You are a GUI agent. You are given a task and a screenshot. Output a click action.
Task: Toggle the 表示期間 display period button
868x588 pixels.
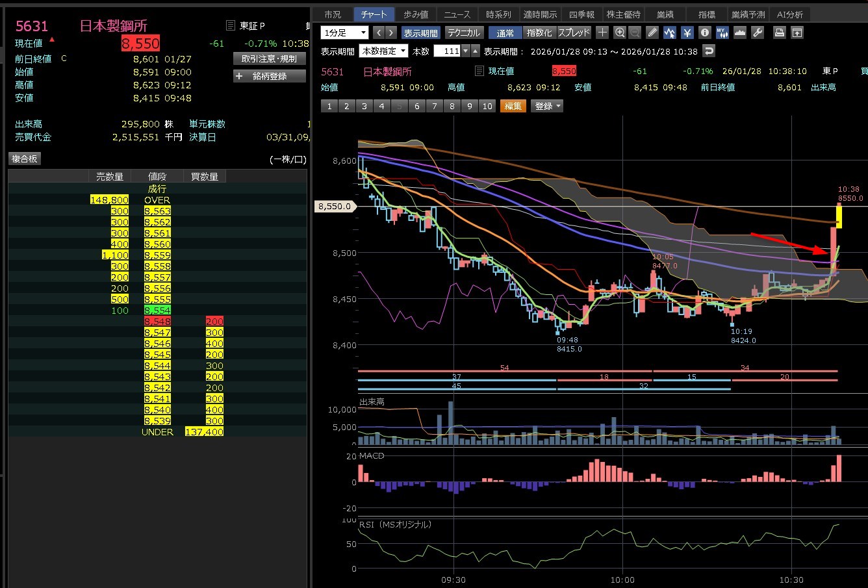coord(421,32)
